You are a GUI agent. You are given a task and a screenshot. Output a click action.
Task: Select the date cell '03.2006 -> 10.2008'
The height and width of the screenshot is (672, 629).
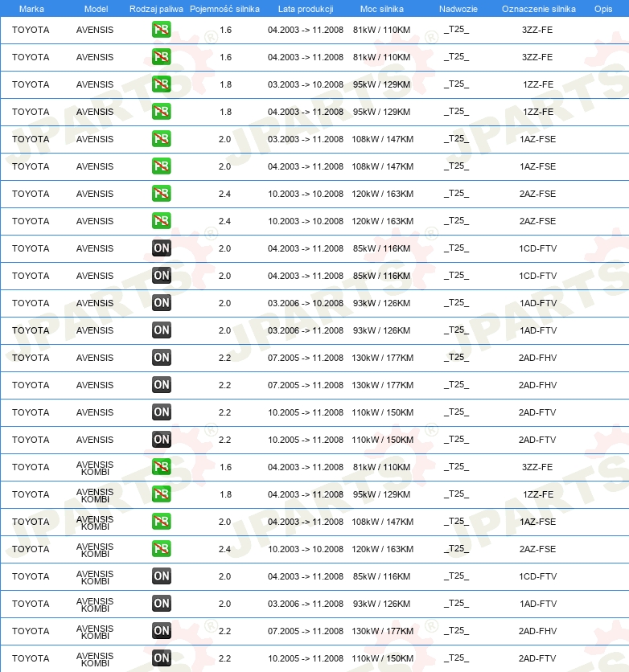(306, 303)
